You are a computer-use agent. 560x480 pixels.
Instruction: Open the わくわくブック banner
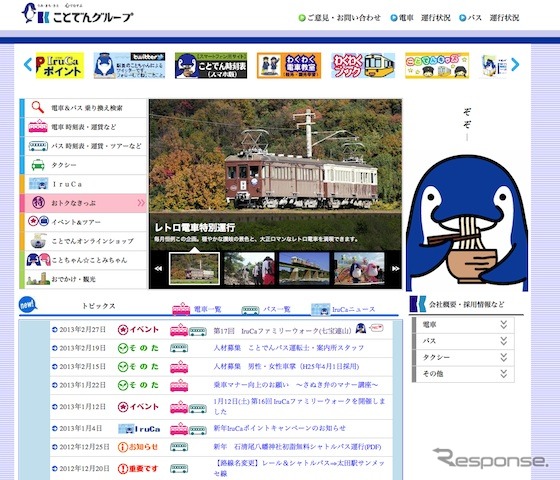pos(363,65)
